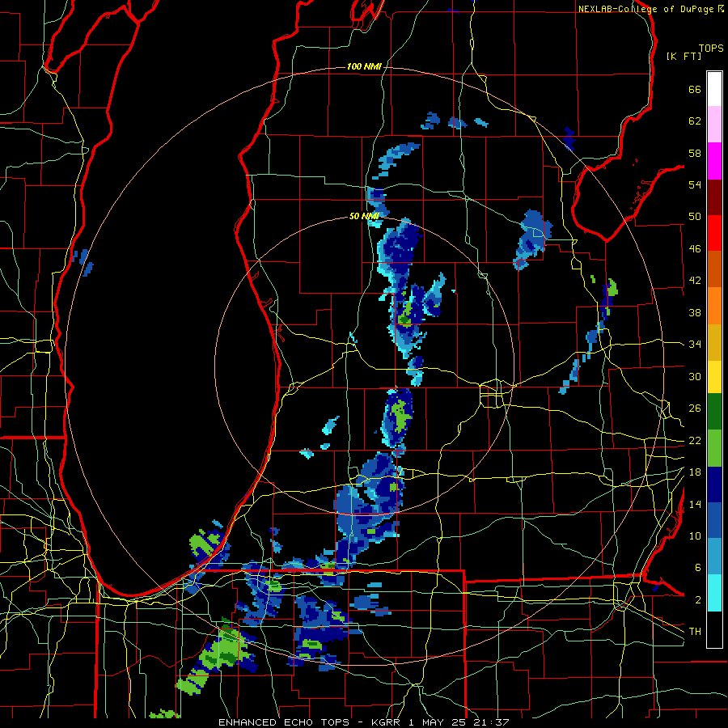Image resolution: width=728 pixels, height=728 pixels.
Task: Click the legend value 10
Action: coord(695,535)
